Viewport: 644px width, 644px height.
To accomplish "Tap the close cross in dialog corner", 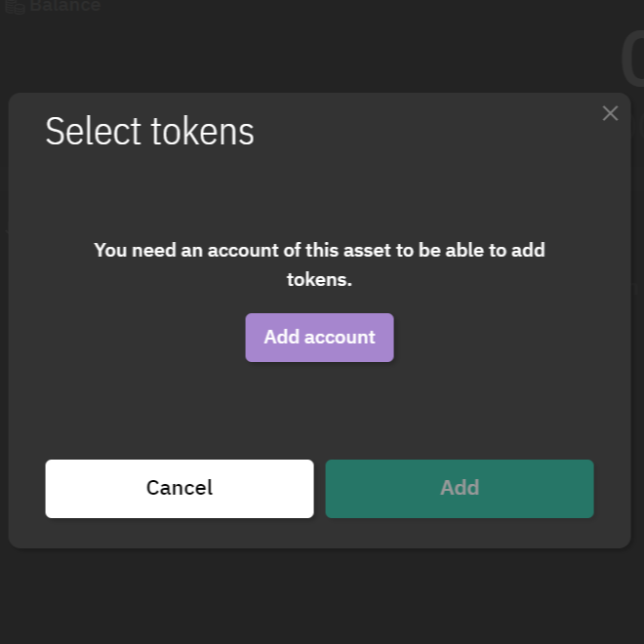I will 610,113.
